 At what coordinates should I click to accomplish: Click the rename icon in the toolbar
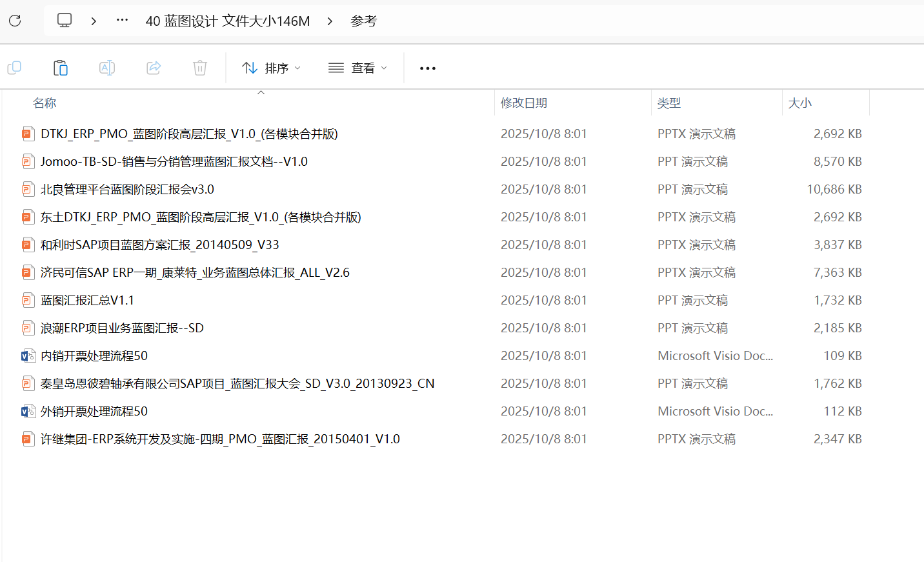tap(107, 68)
